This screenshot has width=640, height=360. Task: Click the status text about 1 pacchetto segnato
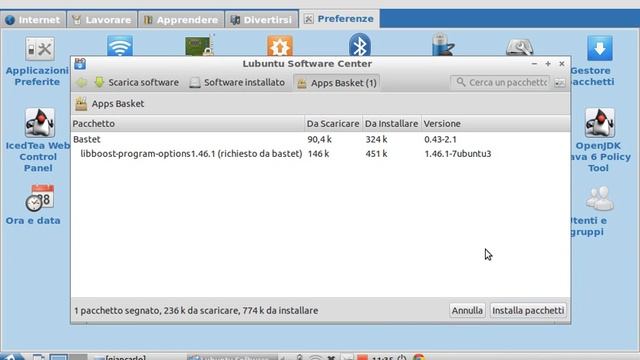coord(196,311)
